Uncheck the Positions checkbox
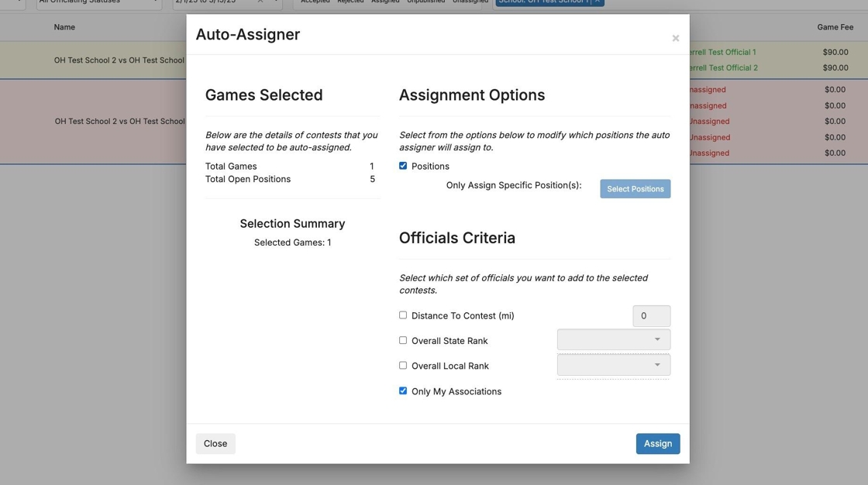The width and height of the screenshot is (868, 485). click(x=403, y=166)
